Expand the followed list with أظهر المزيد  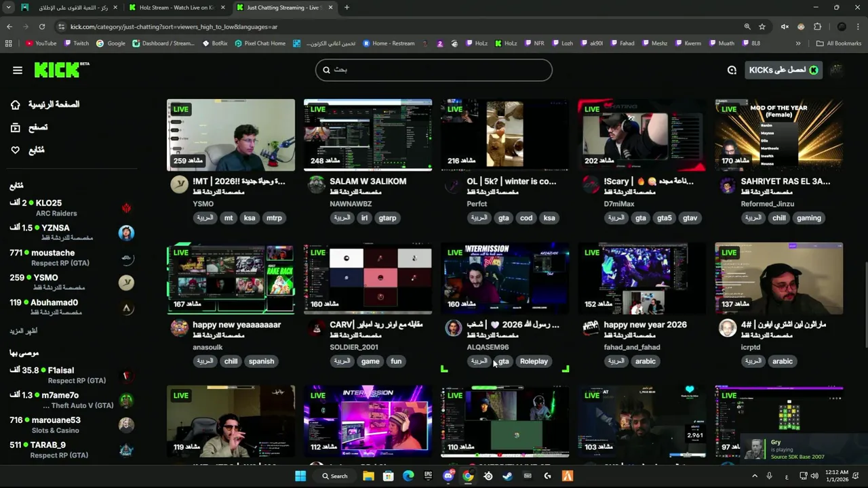24,331
